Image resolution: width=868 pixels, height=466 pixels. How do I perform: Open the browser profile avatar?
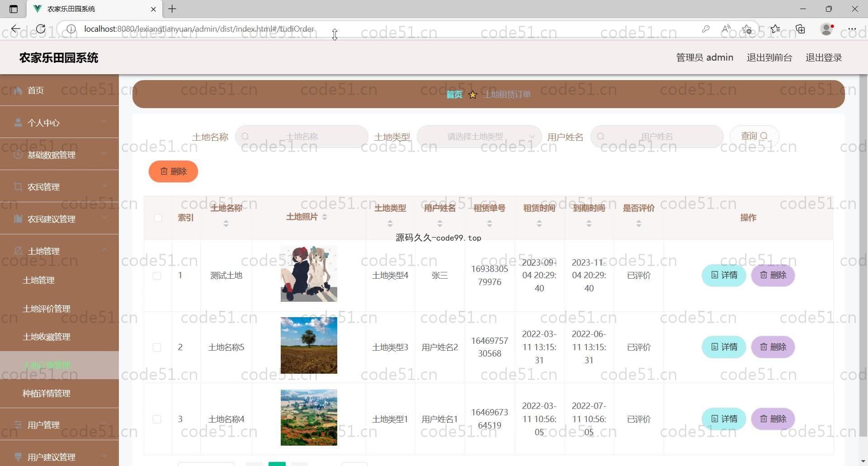[x=827, y=29]
